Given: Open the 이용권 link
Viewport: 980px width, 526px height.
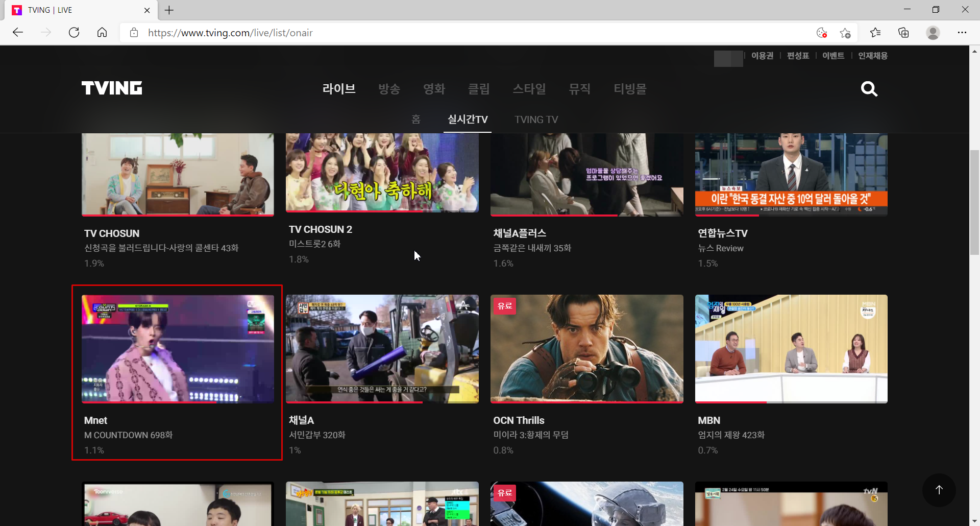Looking at the screenshot, I should [x=763, y=56].
